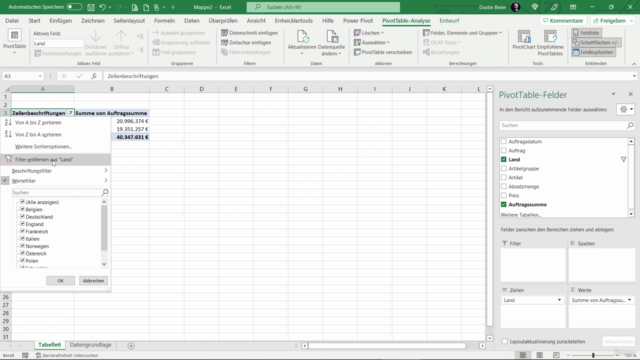Adjust the zoom slider in status bar
The width and height of the screenshot is (640, 360).
(x=593, y=356)
